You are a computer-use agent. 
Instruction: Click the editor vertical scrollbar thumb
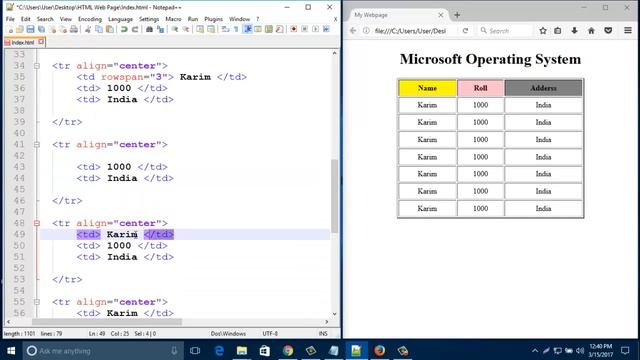335,196
